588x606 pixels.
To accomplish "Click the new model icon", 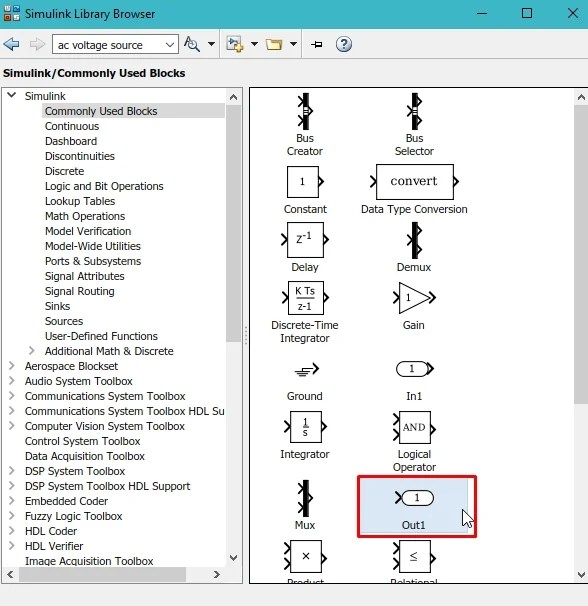I will point(235,44).
